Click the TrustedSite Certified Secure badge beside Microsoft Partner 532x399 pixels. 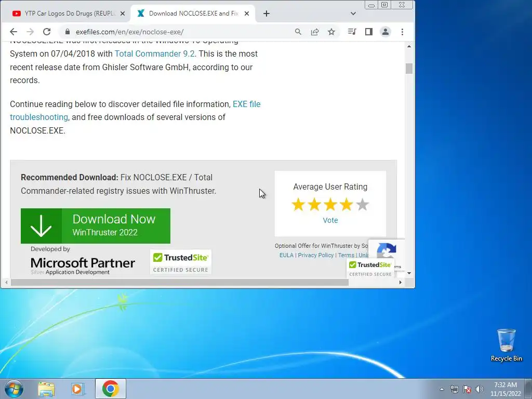click(180, 262)
